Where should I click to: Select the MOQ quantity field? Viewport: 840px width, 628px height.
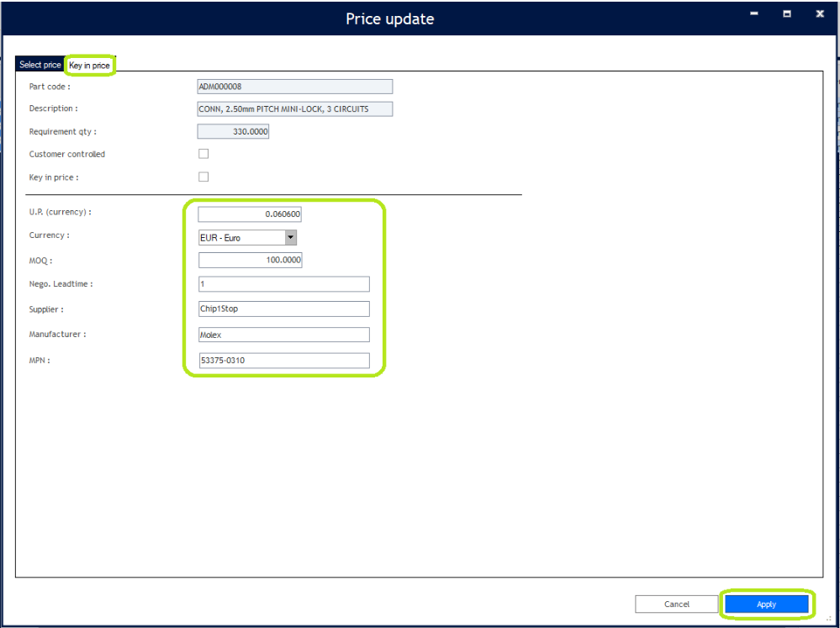[x=250, y=259]
